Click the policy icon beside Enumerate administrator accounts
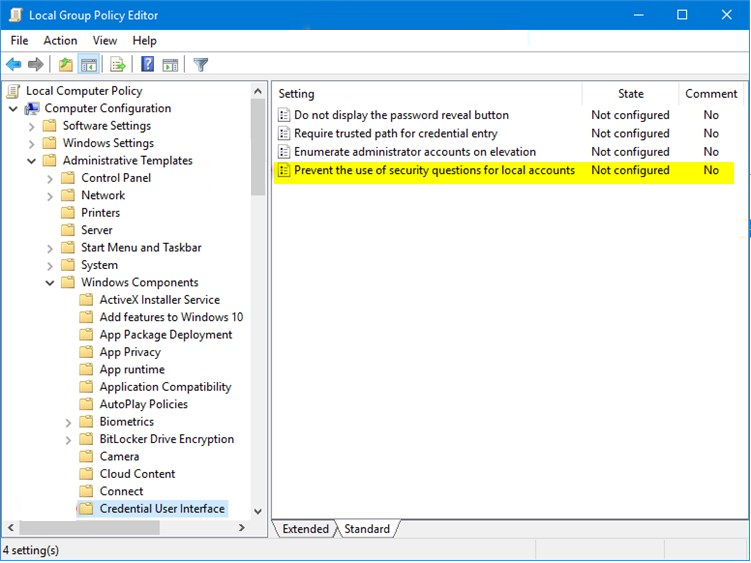 [x=284, y=152]
